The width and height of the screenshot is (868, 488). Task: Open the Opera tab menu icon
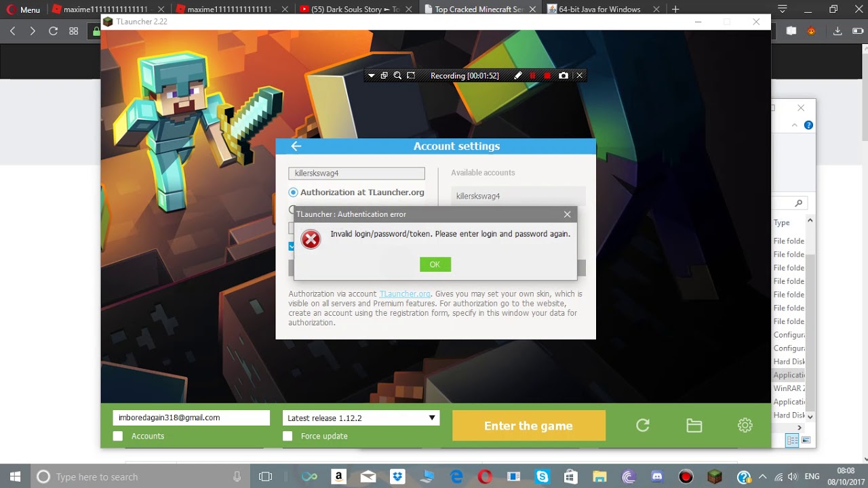tap(783, 9)
